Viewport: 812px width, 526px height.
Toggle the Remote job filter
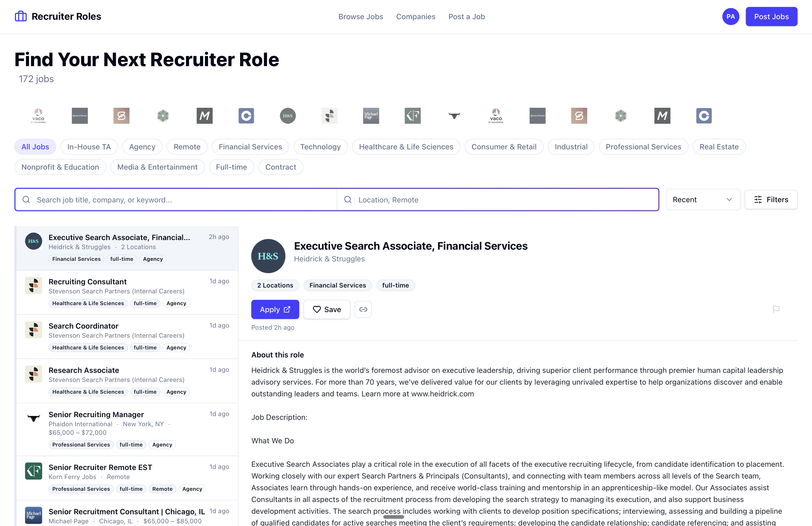pyautogui.click(x=187, y=146)
